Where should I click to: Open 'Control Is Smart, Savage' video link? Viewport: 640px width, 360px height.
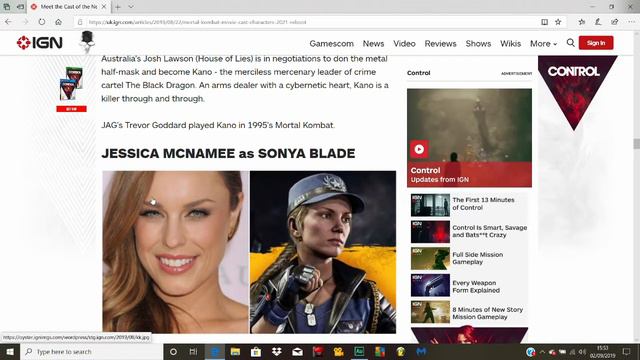469,231
